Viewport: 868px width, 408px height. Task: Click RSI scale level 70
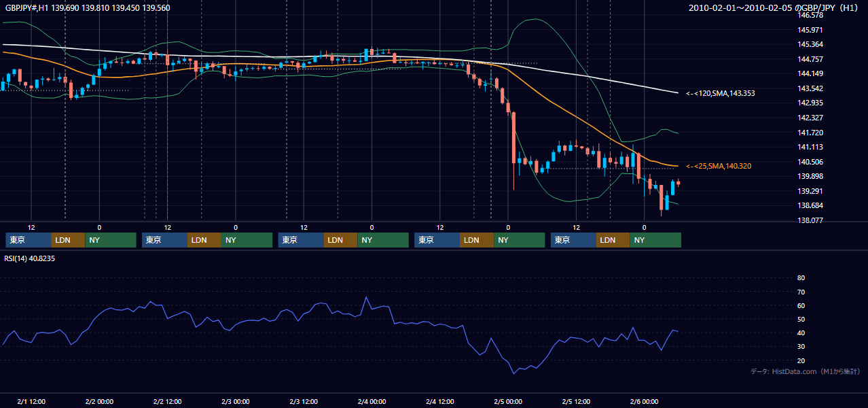click(801, 292)
